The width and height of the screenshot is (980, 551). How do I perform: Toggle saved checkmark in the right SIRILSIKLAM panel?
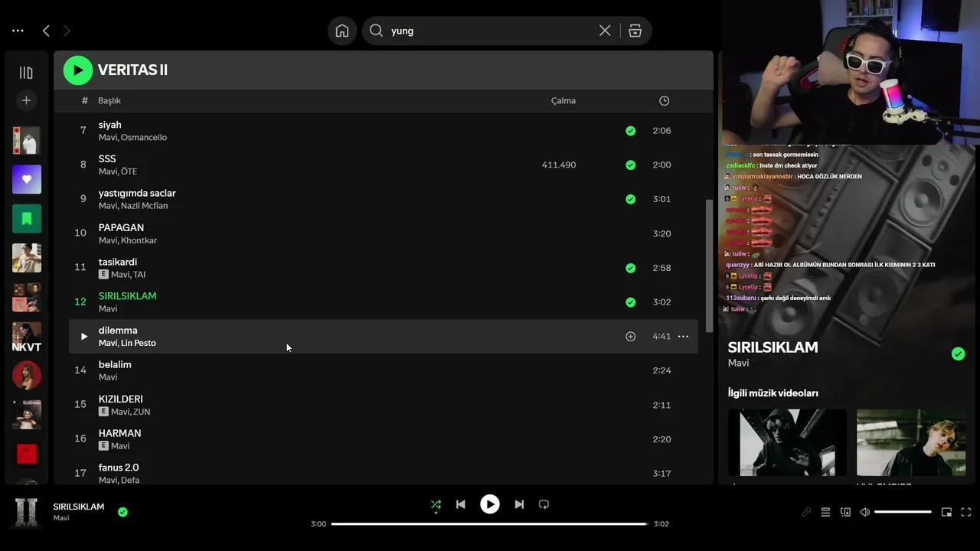tap(958, 354)
